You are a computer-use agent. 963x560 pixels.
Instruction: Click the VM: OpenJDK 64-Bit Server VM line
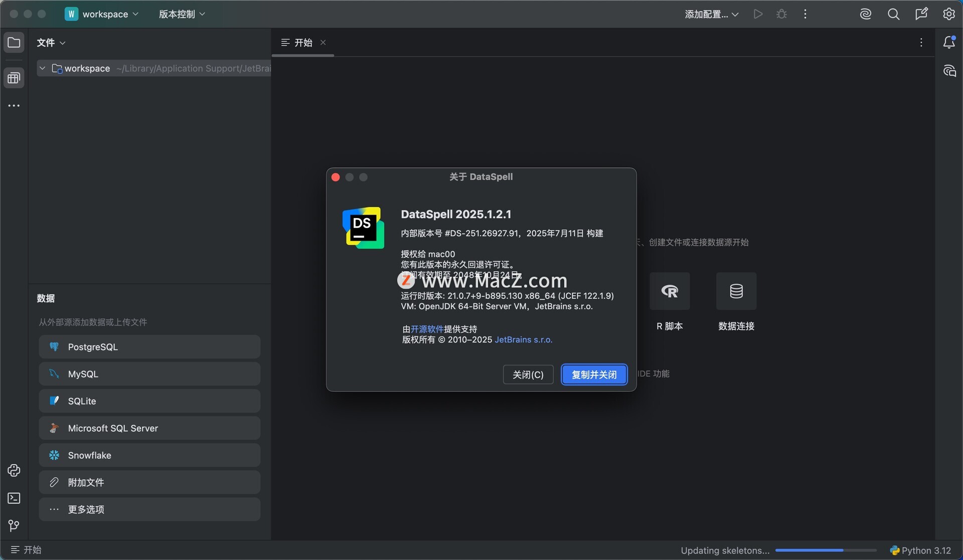497,306
